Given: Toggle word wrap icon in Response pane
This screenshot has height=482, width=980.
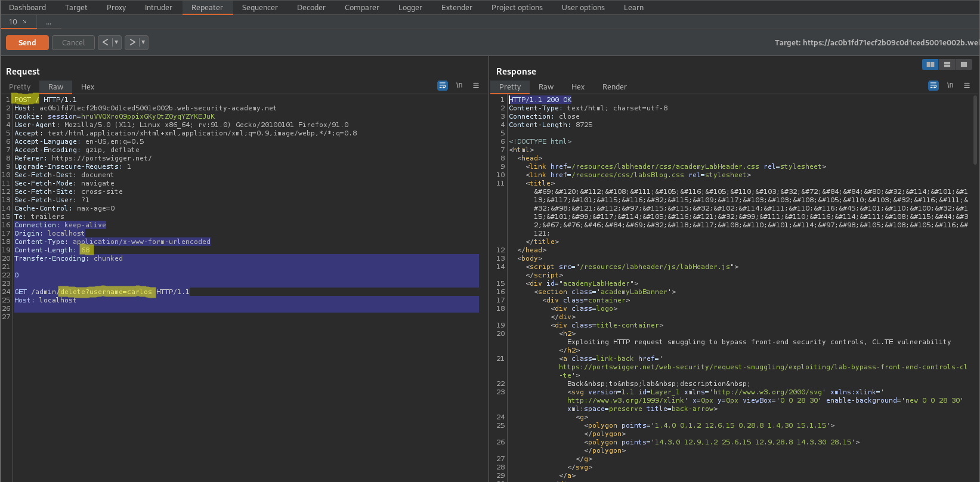Looking at the screenshot, I should point(933,86).
